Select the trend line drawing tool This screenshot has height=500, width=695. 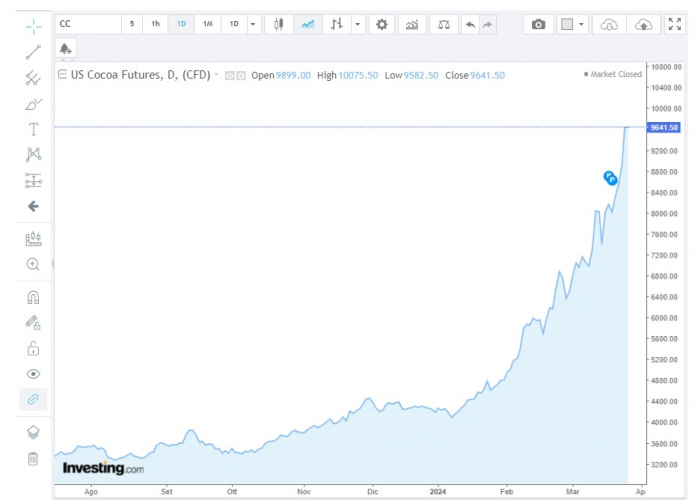tap(33, 50)
